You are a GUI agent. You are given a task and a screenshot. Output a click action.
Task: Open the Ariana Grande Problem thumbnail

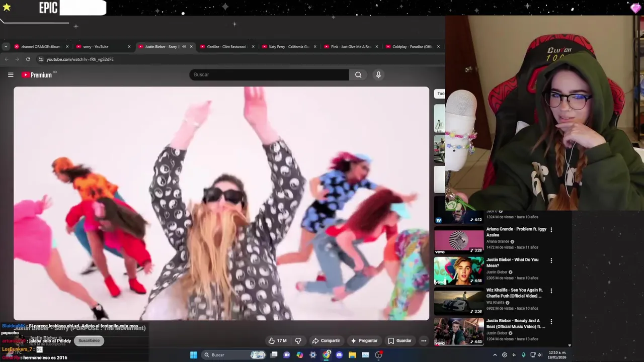click(x=459, y=240)
